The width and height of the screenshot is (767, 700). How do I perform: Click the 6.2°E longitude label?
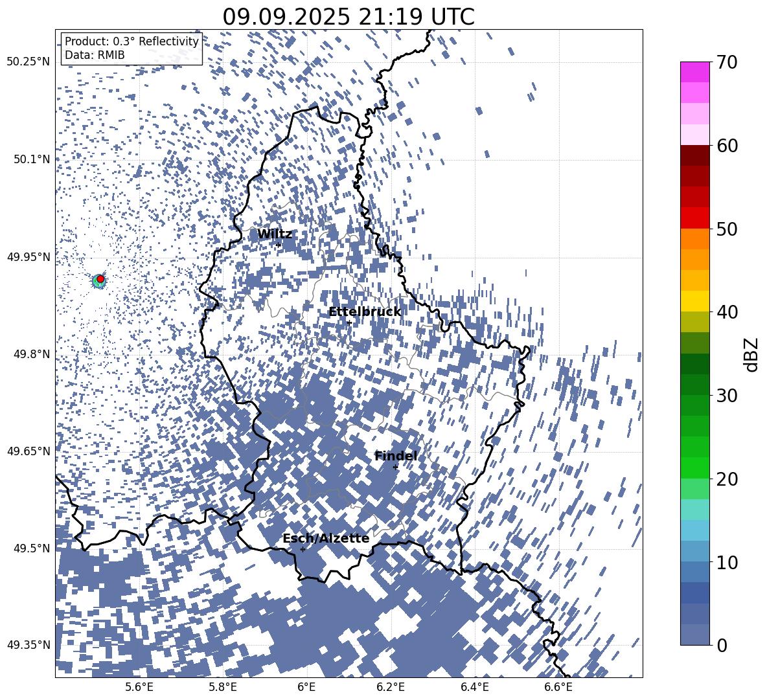[391, 687]
